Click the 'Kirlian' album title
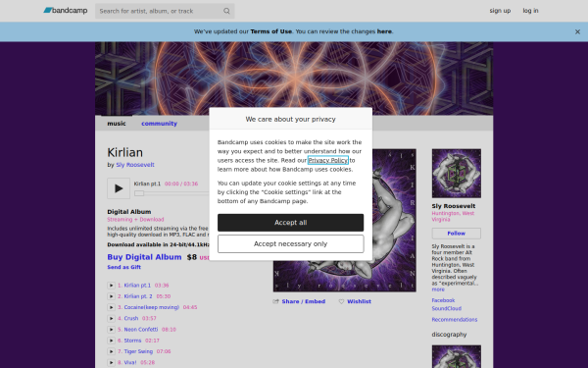Viewport: 588px width, 368px height. pos(124,152)
